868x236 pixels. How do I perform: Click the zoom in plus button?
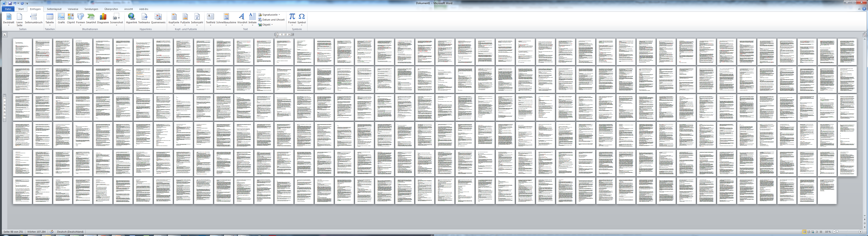point(860,232)
